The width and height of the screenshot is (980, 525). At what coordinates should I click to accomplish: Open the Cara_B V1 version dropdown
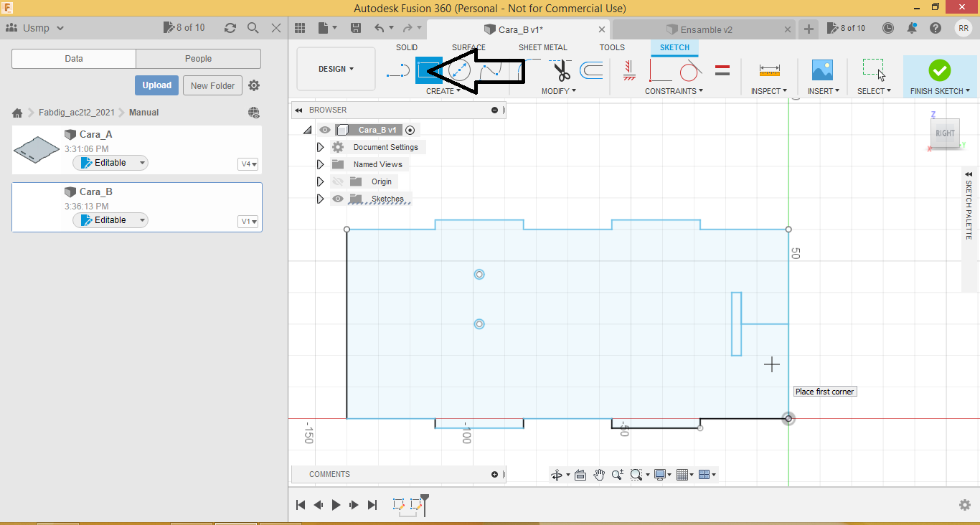(248, 222)
